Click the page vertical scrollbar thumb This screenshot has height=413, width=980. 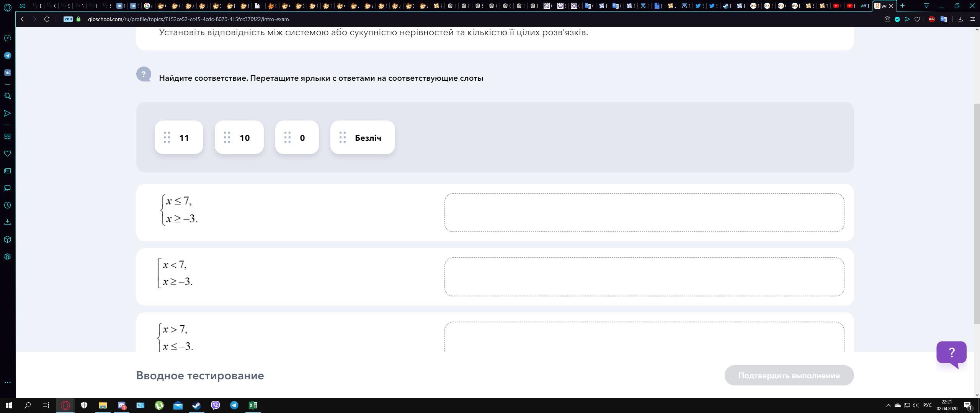coord(977,214)
